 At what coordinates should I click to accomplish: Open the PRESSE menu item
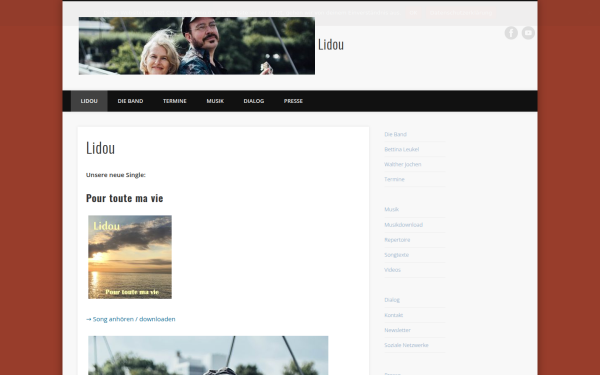click(x=293, y=101)
